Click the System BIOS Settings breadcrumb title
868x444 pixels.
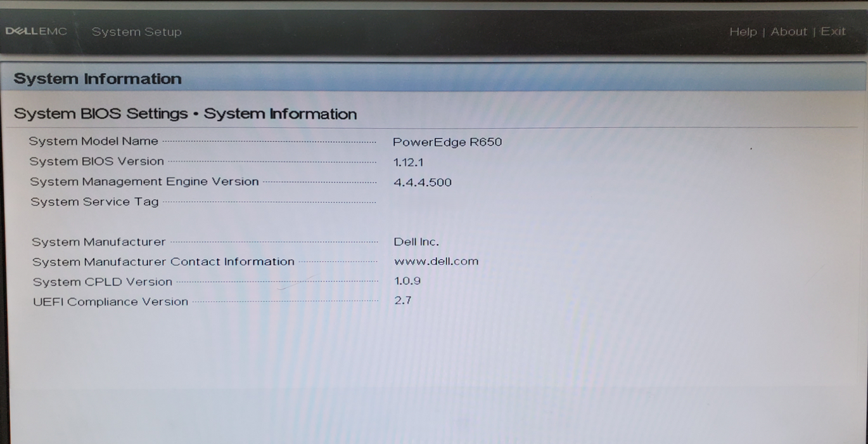click(x=185, y=114)
